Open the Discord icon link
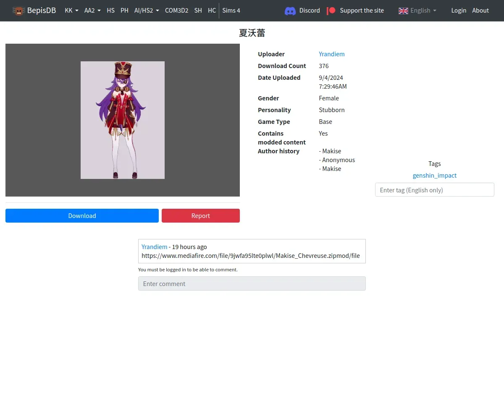Viewport: 504px width, 420px height. click(290, 11)
